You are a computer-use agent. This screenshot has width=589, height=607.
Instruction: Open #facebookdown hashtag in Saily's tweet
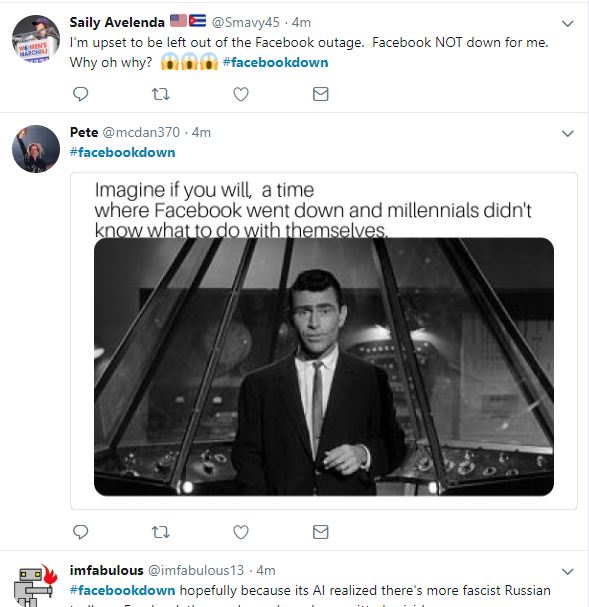coord(276,62)
